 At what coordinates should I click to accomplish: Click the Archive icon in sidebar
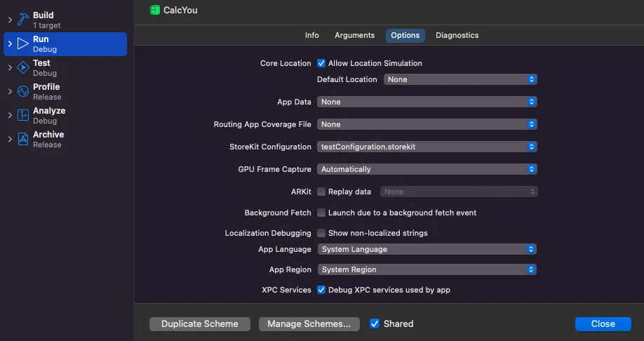click(x=22, y=139)
